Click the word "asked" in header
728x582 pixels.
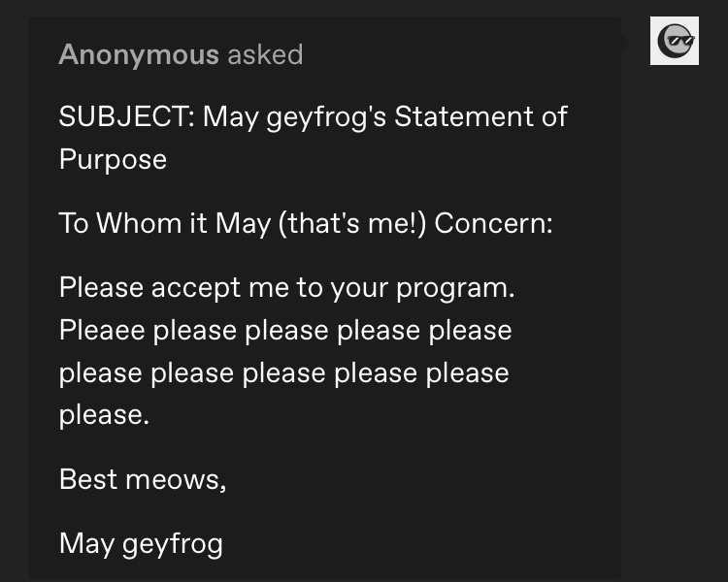(x=265, y=54)
